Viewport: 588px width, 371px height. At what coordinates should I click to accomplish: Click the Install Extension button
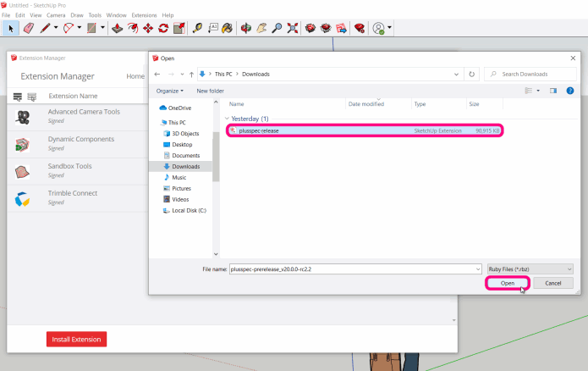(76, 339)
